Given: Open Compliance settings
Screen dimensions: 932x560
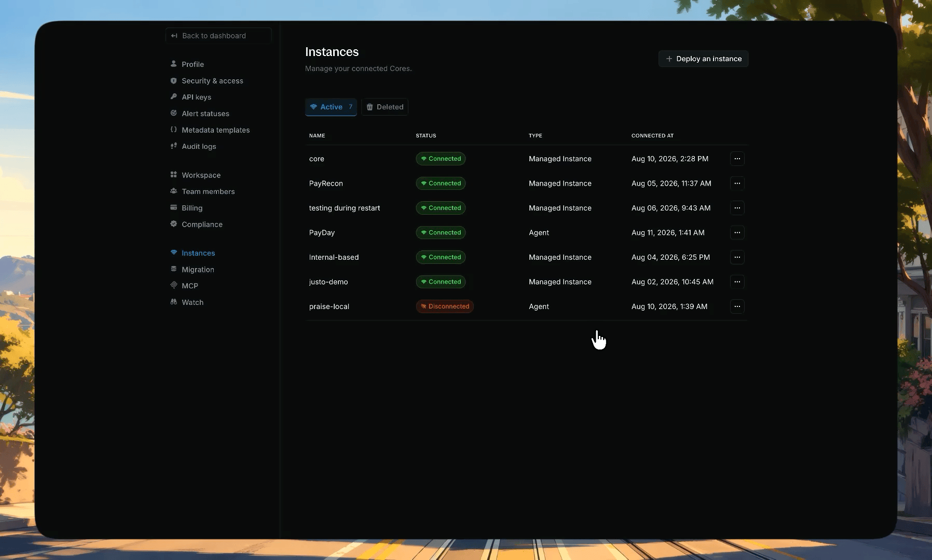Looking at the screenshot, I should coord(202,225).
